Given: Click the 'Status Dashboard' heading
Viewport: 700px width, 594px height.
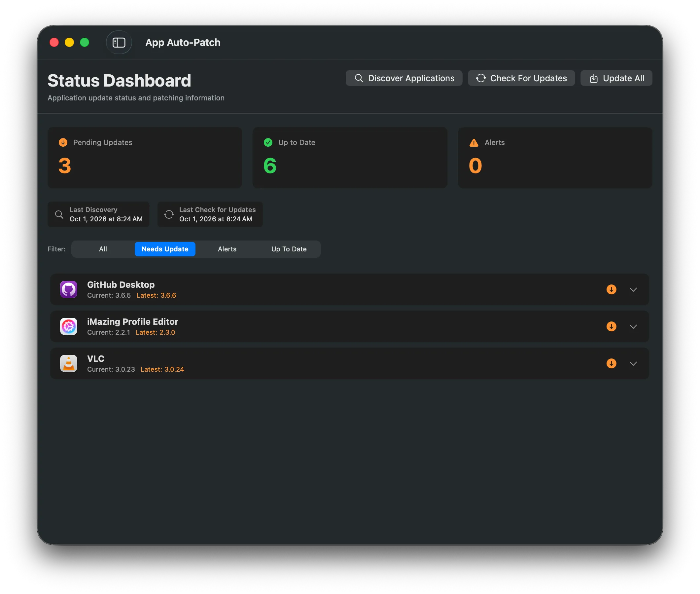Looking at the screenshot, I should coord(120,81).
